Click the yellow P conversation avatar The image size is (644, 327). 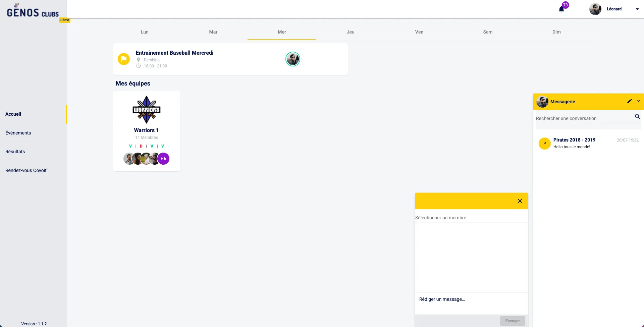tap(544, 143)
